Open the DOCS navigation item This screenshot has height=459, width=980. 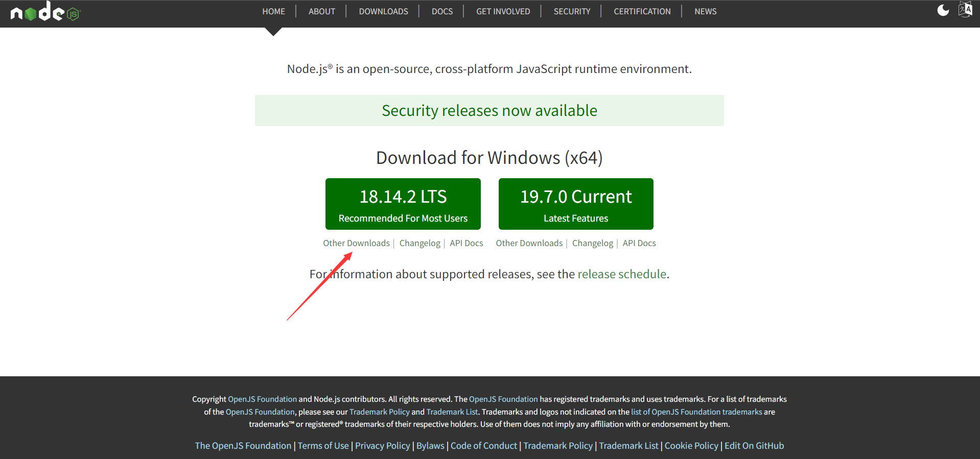(x=442, y=11)
